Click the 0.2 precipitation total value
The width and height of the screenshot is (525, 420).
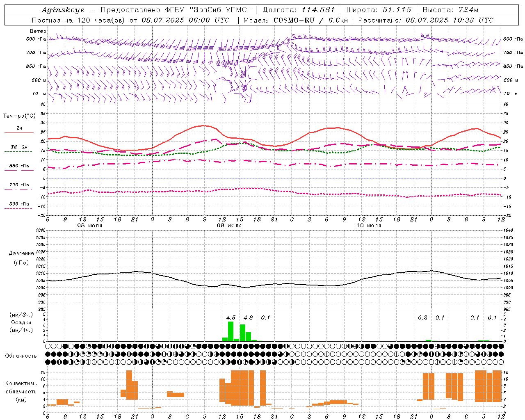422,317
